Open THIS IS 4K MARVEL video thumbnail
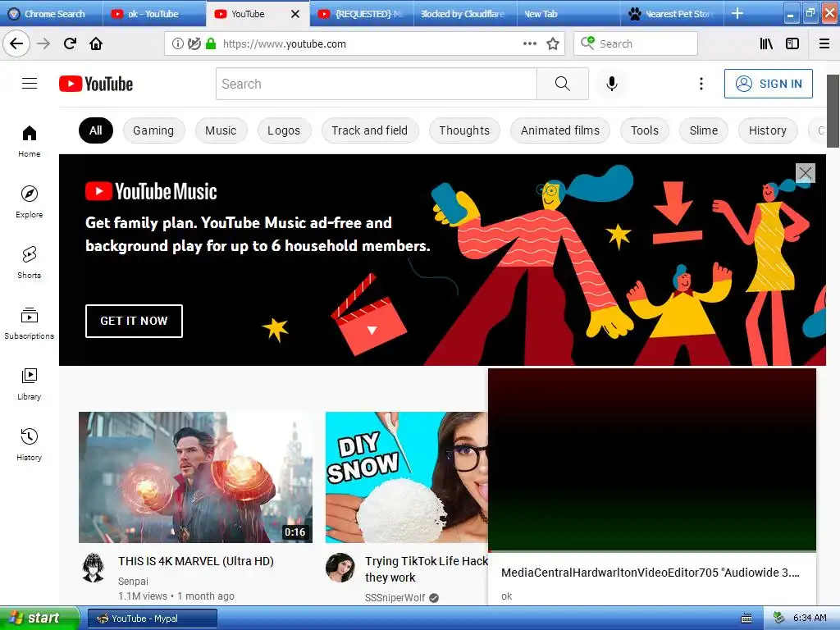 (195, 477)
